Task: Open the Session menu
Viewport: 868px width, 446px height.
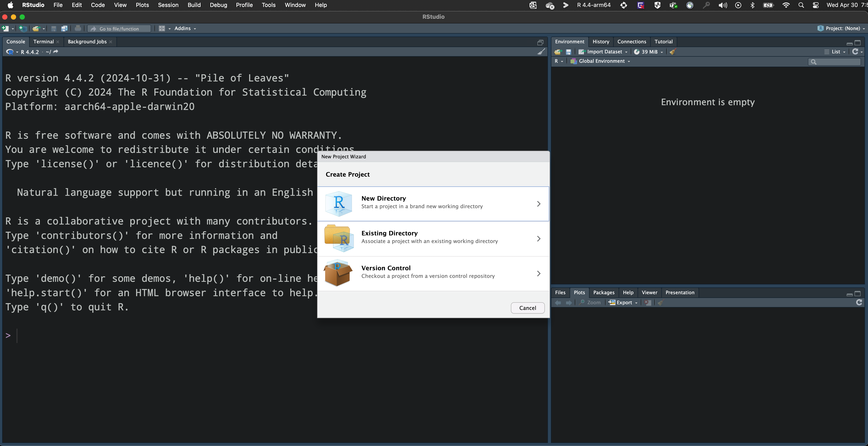Action: [x=168, y=5]
